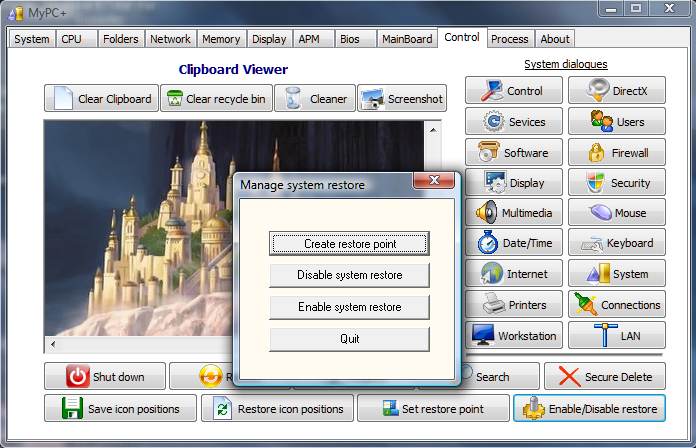Switch to the System tab
The image size is (696, 448).
(32, 39)
